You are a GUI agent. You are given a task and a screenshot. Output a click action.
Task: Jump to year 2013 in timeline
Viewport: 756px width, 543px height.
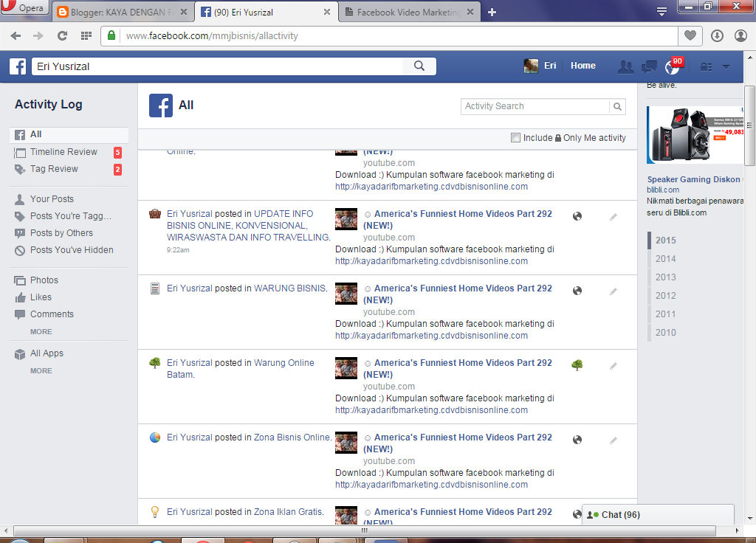click(665, 277)
